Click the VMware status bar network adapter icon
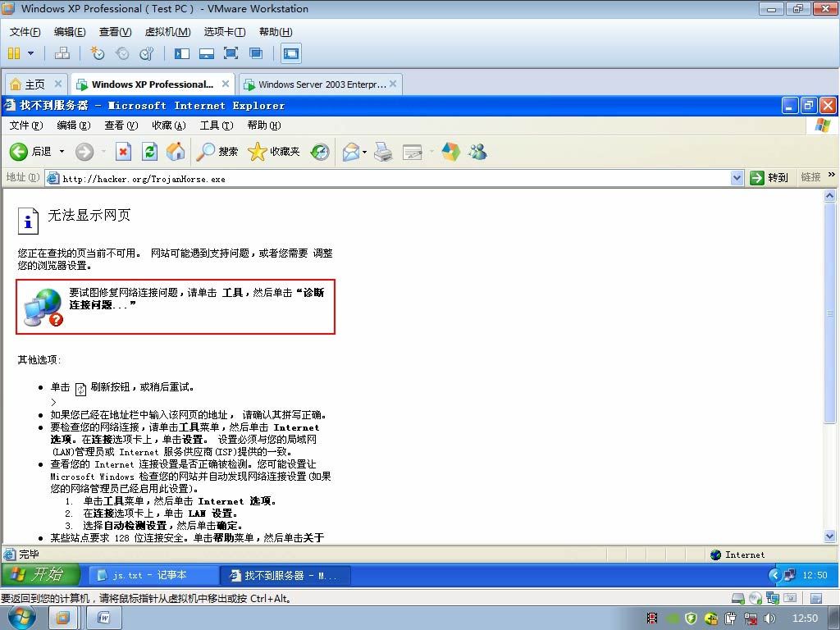Image resolution: width=840 pixels, height=630 pixels. coord(773,598)
